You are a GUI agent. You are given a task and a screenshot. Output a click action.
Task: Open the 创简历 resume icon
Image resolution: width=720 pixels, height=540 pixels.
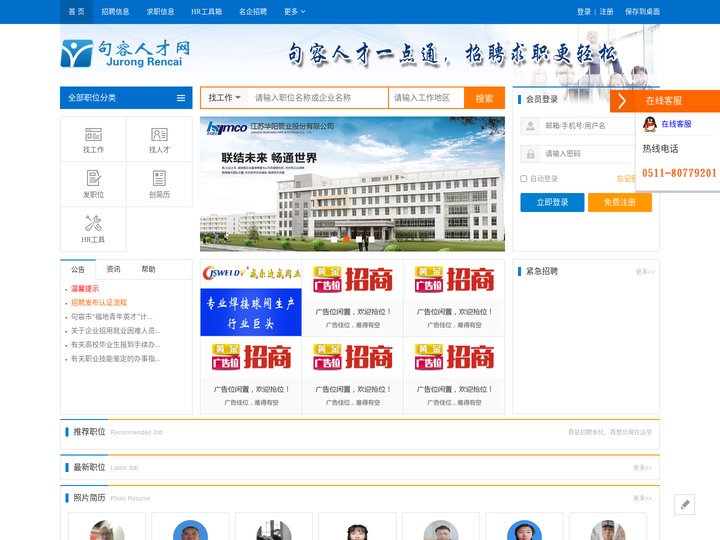159,178
